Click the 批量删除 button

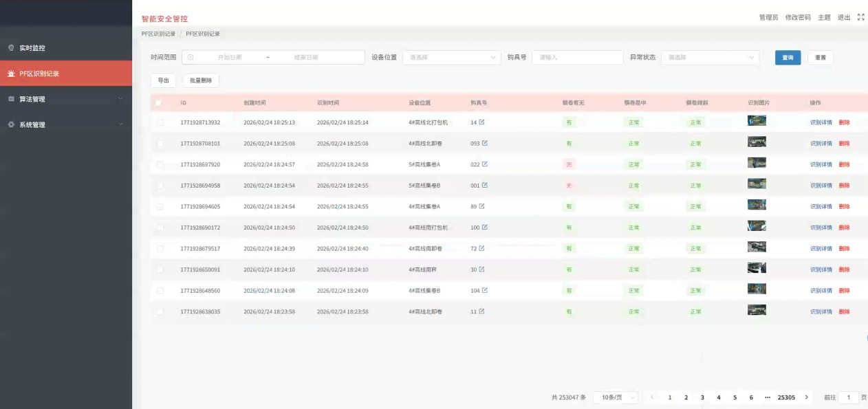pyautogui.click(x=201, y=80)
